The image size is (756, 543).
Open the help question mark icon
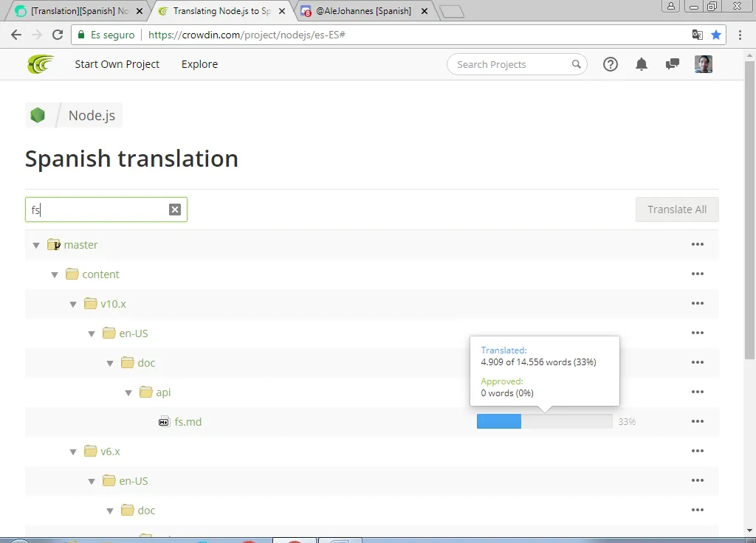[x=611, y=64]
